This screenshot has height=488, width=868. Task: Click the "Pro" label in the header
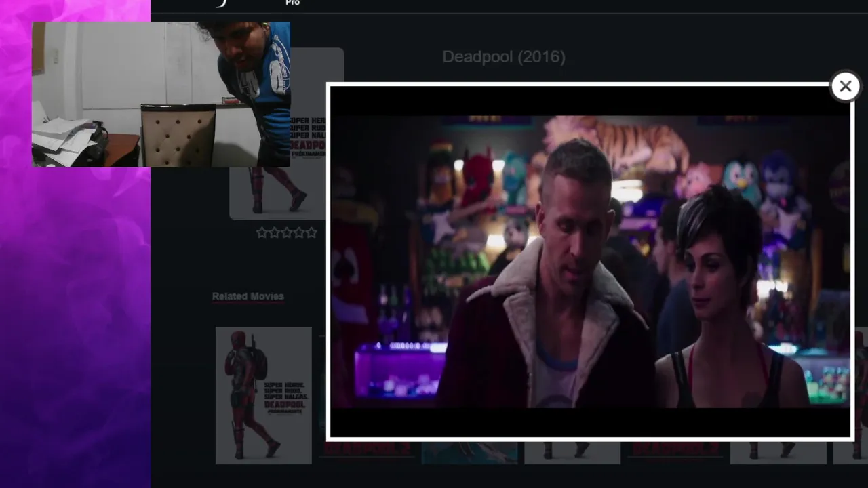292,3
